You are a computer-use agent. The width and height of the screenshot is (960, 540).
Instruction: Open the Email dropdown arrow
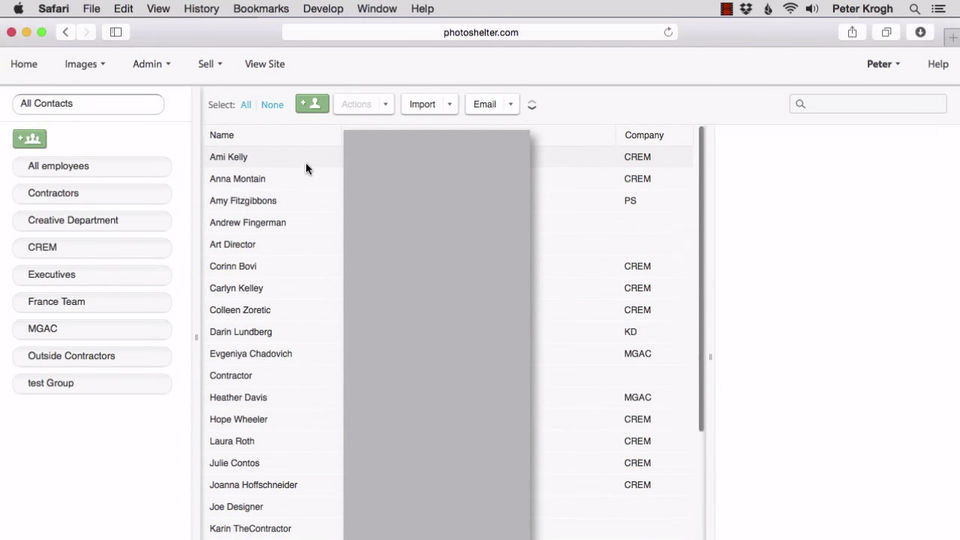coord(511,104)
